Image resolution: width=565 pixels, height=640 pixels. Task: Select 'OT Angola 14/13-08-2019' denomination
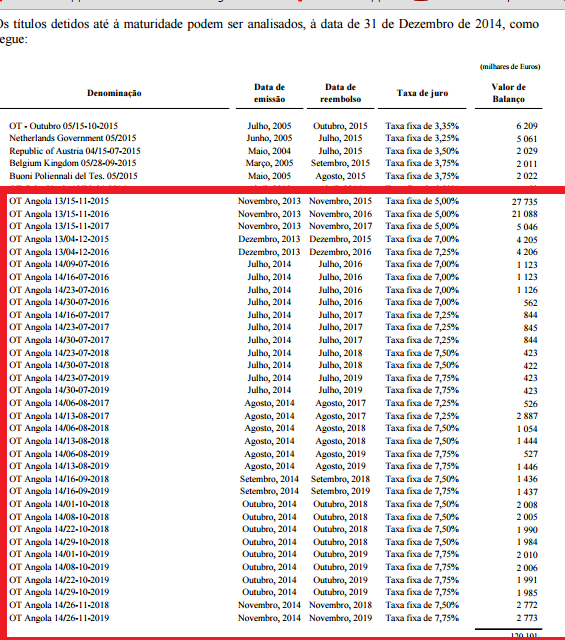point(59,466)
